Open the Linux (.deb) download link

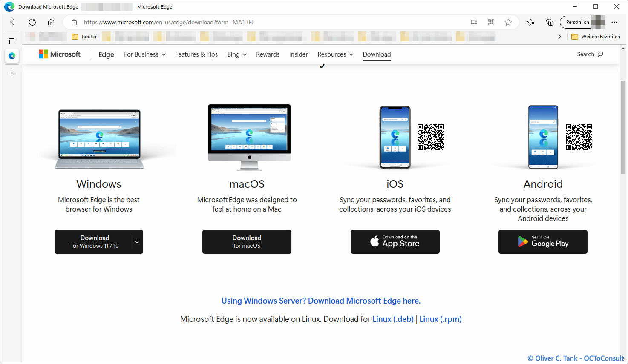(393, 319)
